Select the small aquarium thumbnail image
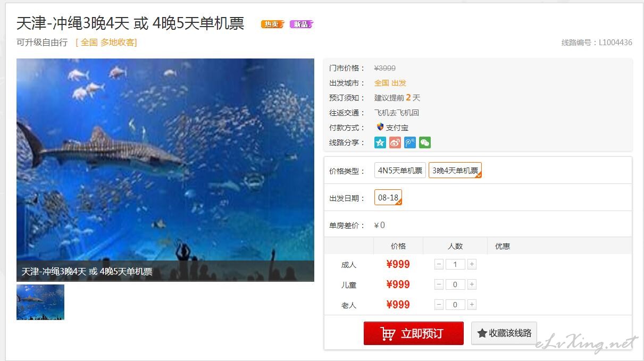644x361 pixels. click(x=40, y=302)
